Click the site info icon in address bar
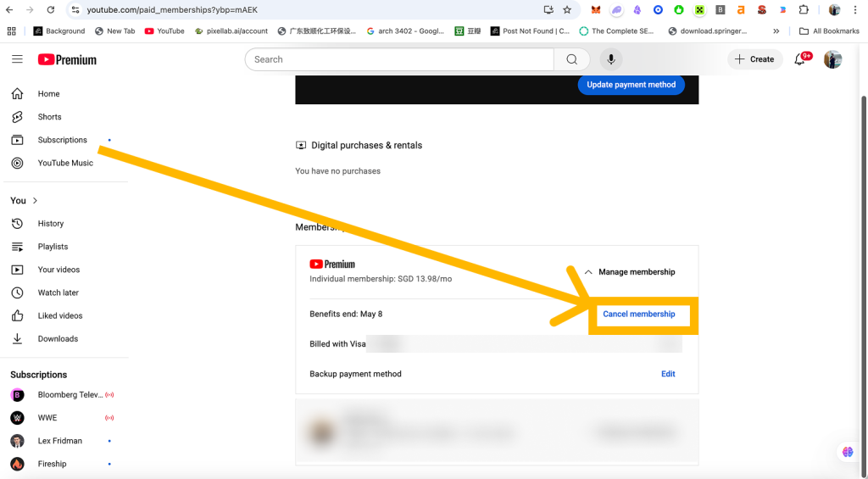The image size is (868, 479). [x=75, y=10]
